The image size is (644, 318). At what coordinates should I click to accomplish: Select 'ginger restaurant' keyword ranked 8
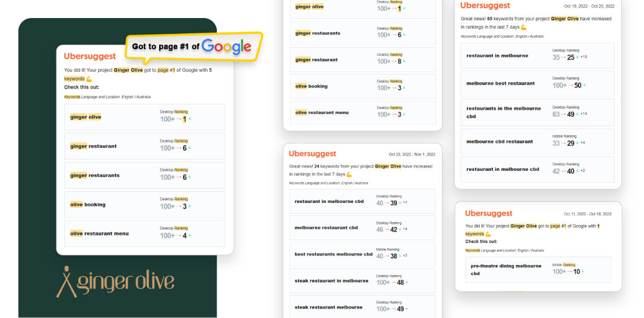coord(316,60)
